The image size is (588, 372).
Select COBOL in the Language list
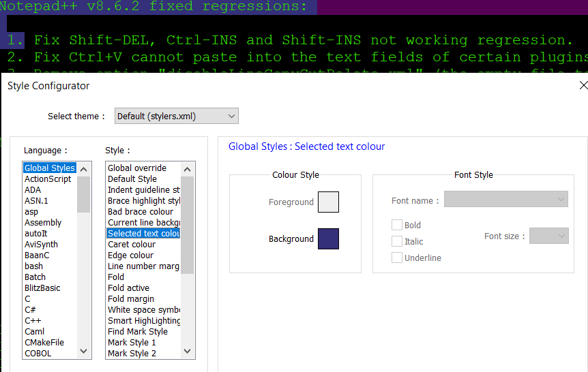[38, 353]
